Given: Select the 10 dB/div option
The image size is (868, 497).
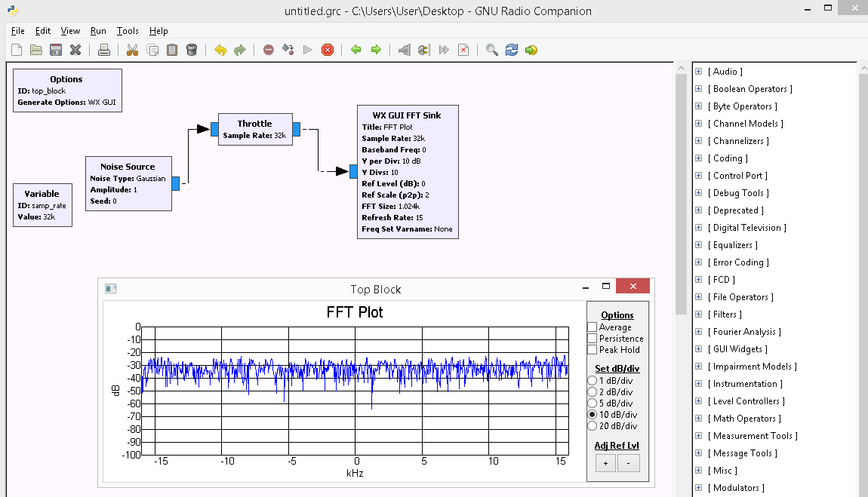Looking at the screenshot, I should point(593,415).
